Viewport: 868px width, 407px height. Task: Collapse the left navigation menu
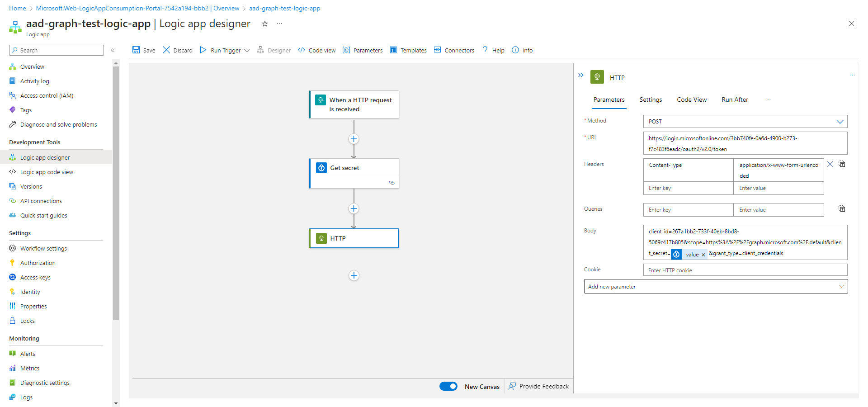click(x=113, y=50)
